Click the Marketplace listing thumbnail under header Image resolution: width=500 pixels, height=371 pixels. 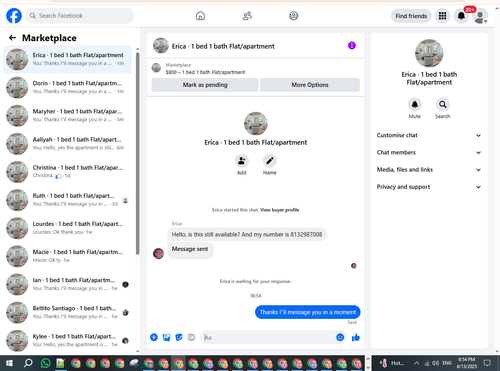[156, 68]
